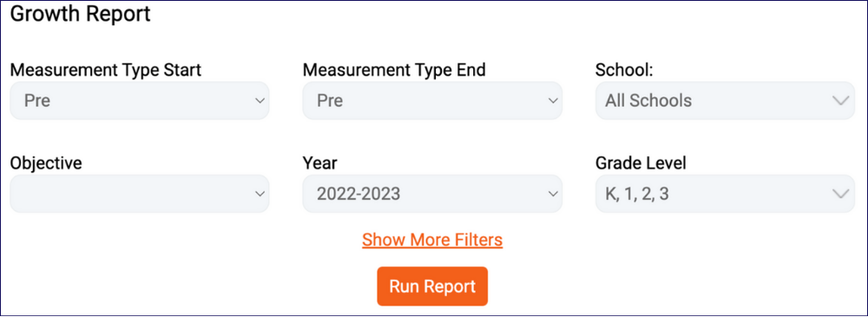Screen dimensions: 868x317
Task: Open the Measurement Type Start dropdown
Action: coord(140,100)
